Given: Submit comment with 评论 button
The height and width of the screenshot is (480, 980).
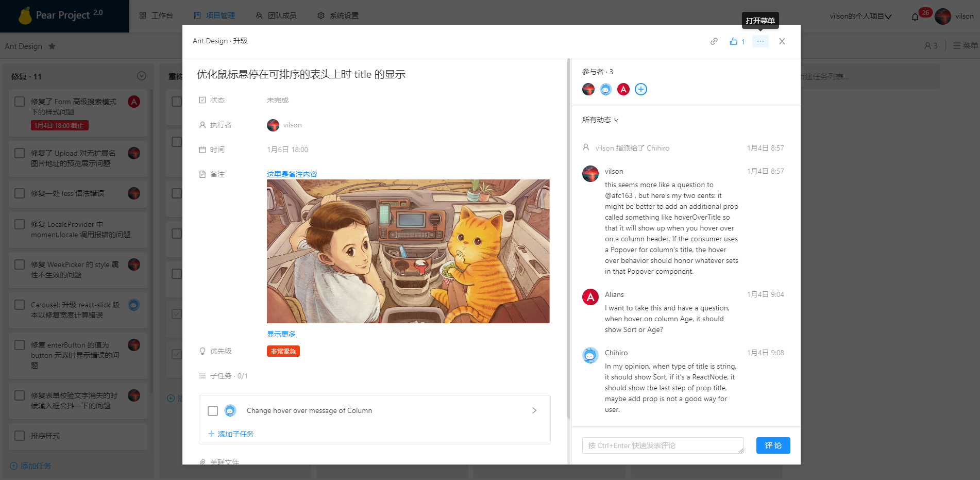Looking at the screenshot, I should pos(773,445).
